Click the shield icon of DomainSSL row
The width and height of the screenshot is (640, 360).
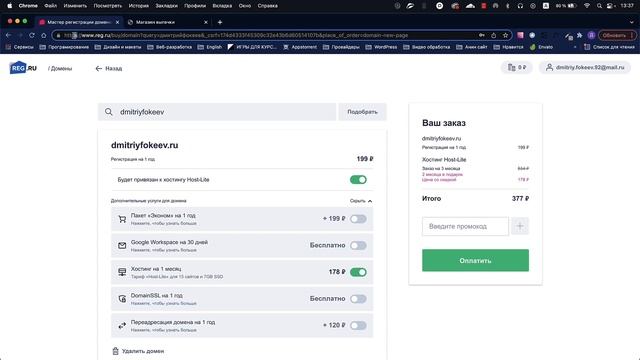tap(122, 299)
